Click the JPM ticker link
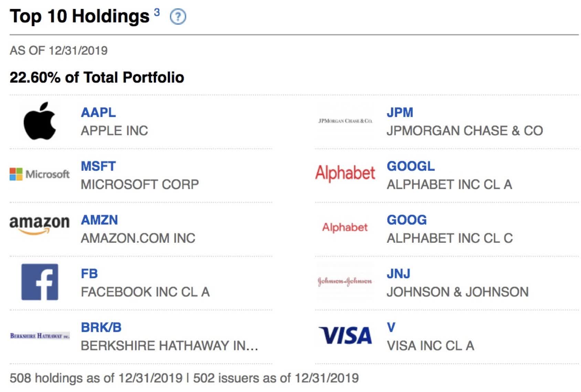 (x=400, y=112)
